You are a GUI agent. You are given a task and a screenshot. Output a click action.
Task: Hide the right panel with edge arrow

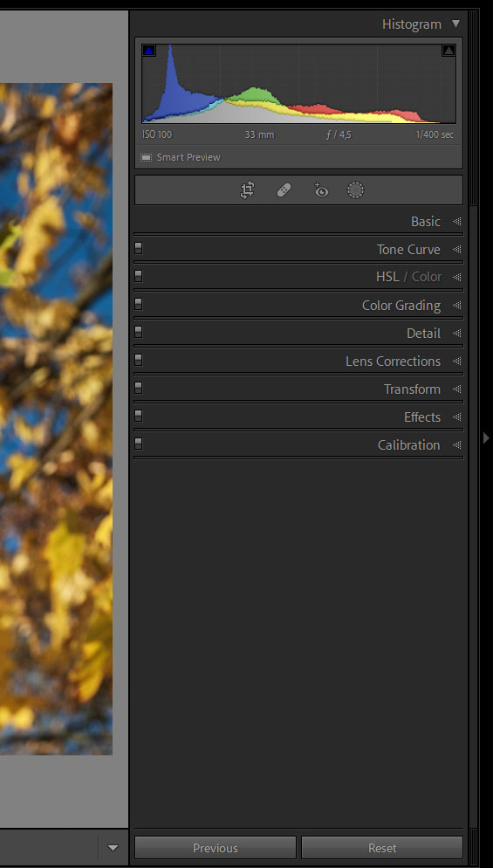486,437
